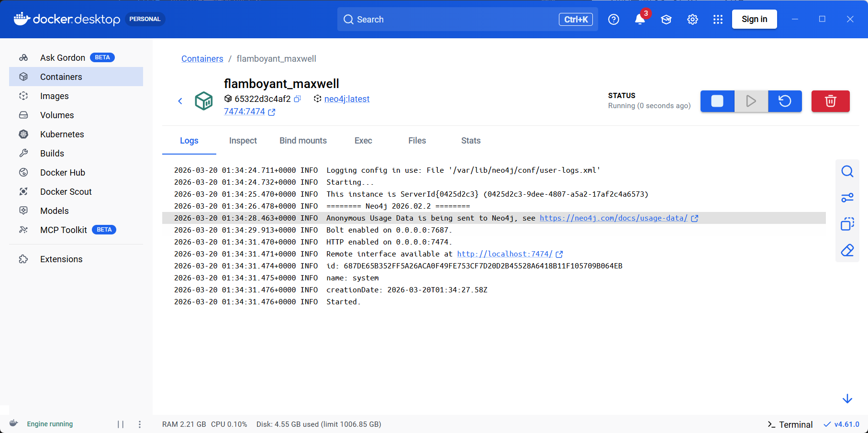This screenshot has width=868, height=433.
Task: Open the help question mark icon
Action: pos(613,19)
